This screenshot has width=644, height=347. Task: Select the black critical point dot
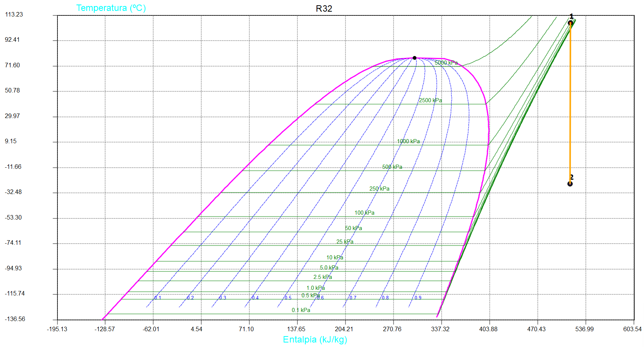415,58
